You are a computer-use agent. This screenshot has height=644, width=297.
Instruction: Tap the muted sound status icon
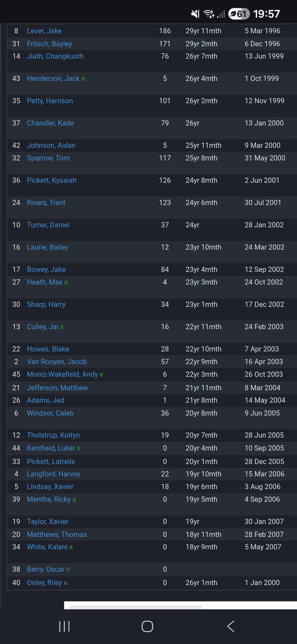tap(195, 14)
